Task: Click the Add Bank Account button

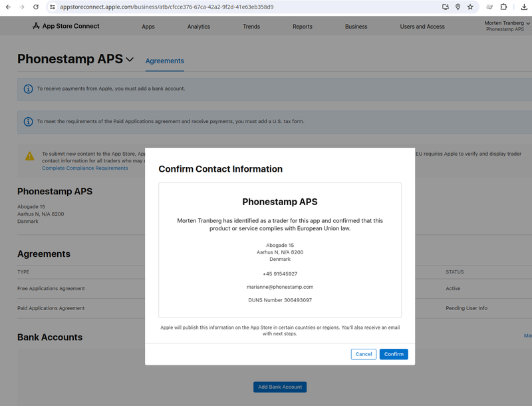Action: pos(280,387)
